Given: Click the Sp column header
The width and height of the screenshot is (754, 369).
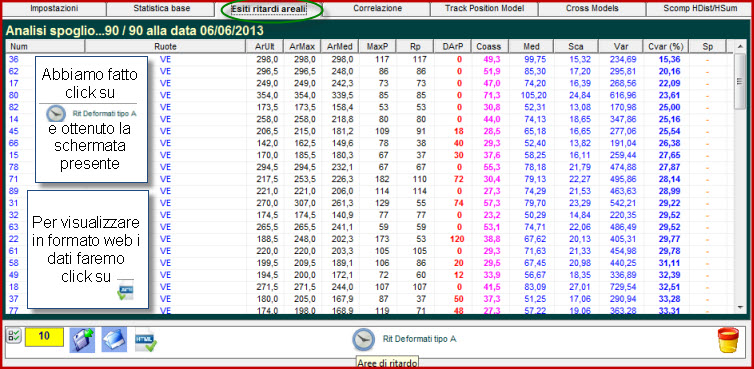Looking at the screenshot, I should pyautogui.click(x=707, y=47).
